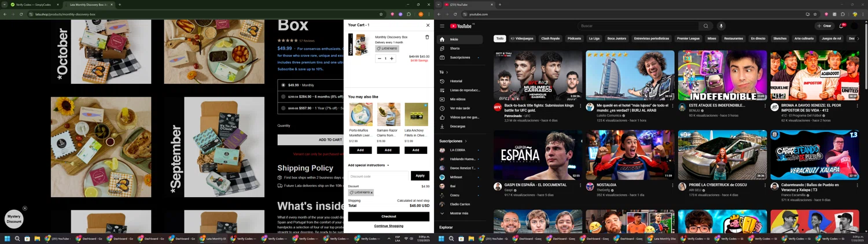The image size is (868, 244).
Task: Open Suscripciones in YouTube sidebar
Action: (x=460, y=57)
